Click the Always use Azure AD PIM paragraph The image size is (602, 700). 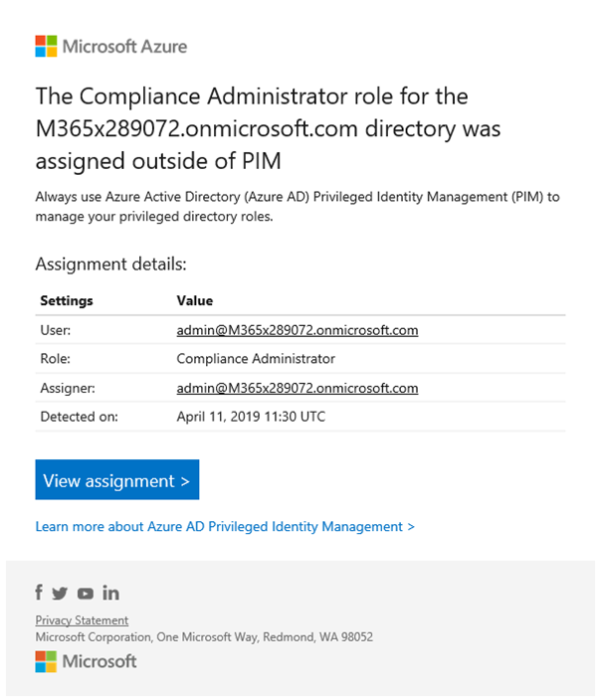298,206
